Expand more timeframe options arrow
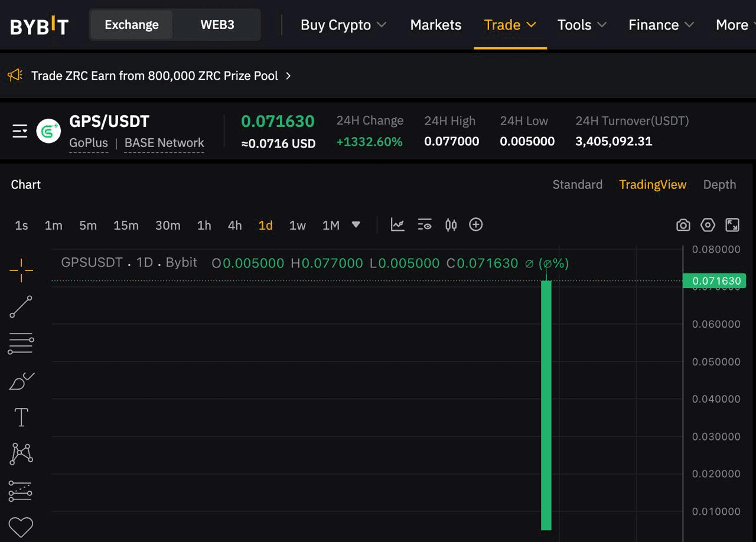Screen dimensions: 756x542 click(x=356, y=225)
